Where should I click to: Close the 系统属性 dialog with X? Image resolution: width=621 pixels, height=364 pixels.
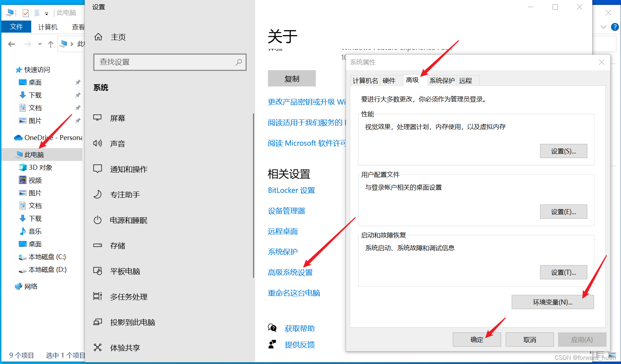click(601, 62)
